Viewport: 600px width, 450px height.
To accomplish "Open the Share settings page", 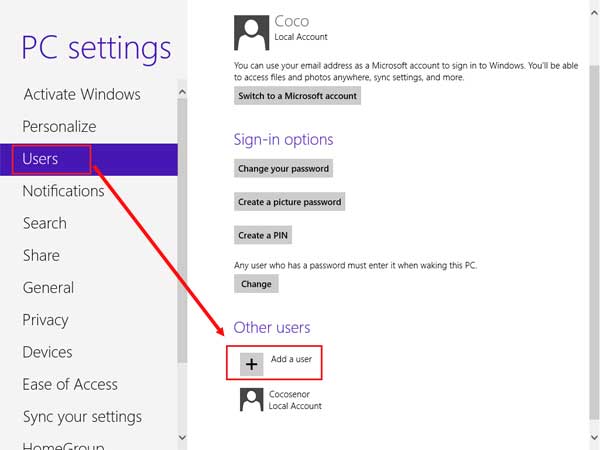I will 41,255.
